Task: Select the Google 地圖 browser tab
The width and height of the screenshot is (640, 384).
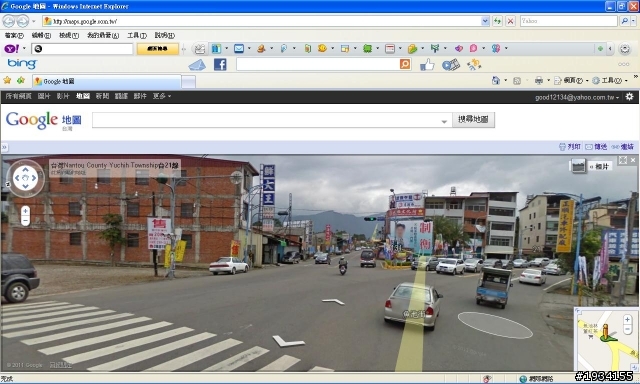Action: click(107, 81)
